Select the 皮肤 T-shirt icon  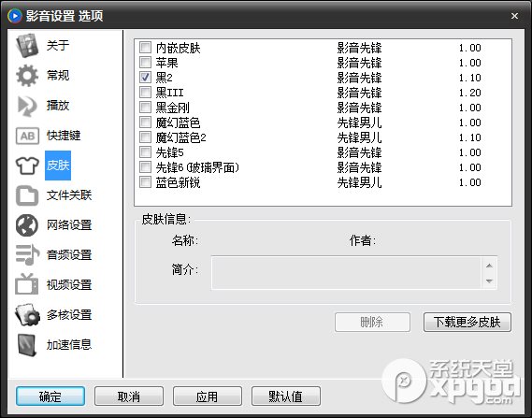27,166
